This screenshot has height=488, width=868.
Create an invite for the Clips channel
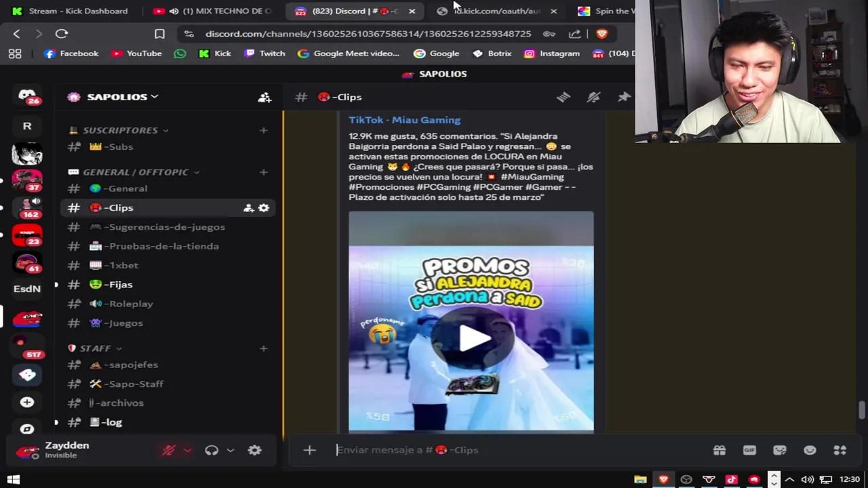(249, 208)
